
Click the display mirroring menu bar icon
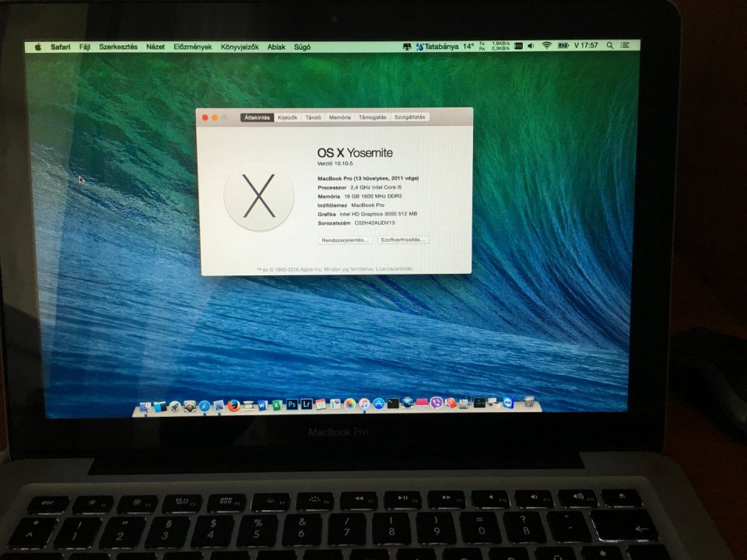click(407, 46)
